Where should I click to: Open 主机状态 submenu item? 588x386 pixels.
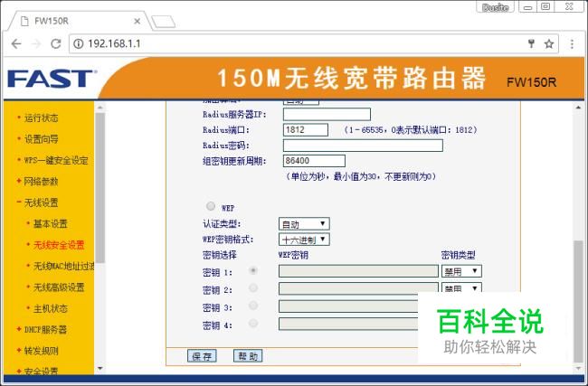[51, 308]
